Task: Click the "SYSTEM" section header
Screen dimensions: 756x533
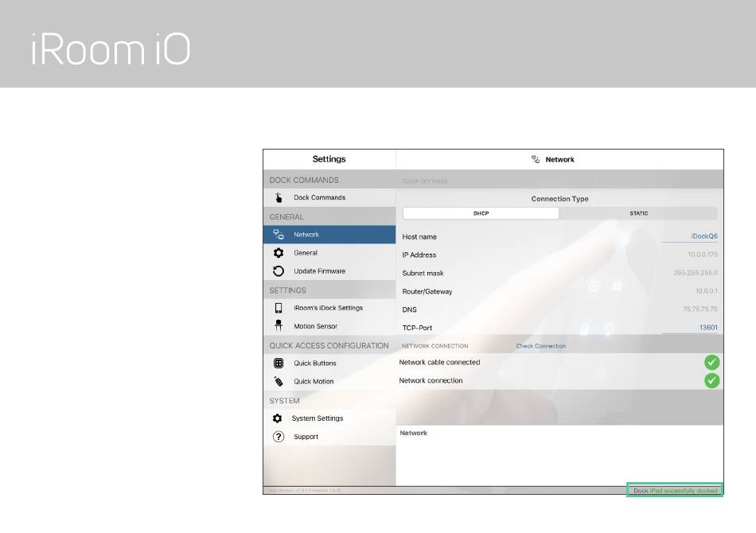Action: (x=284, y=401)
